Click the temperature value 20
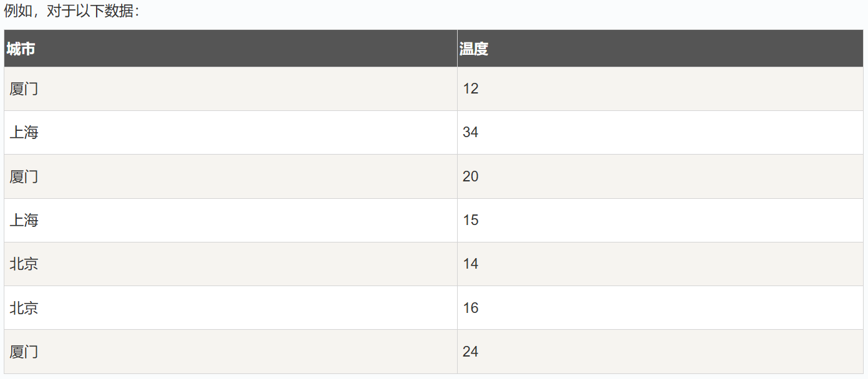The image size is (868, 379). [471, 176]
